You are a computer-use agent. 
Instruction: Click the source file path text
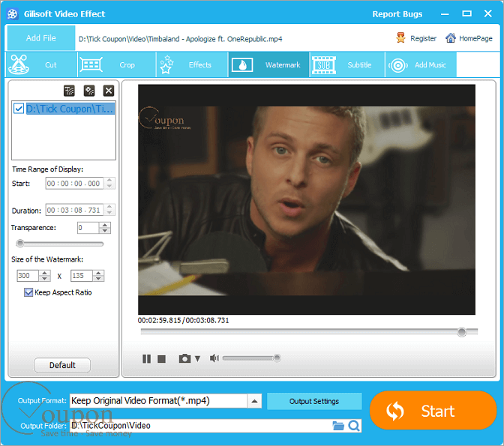point(180,39)
